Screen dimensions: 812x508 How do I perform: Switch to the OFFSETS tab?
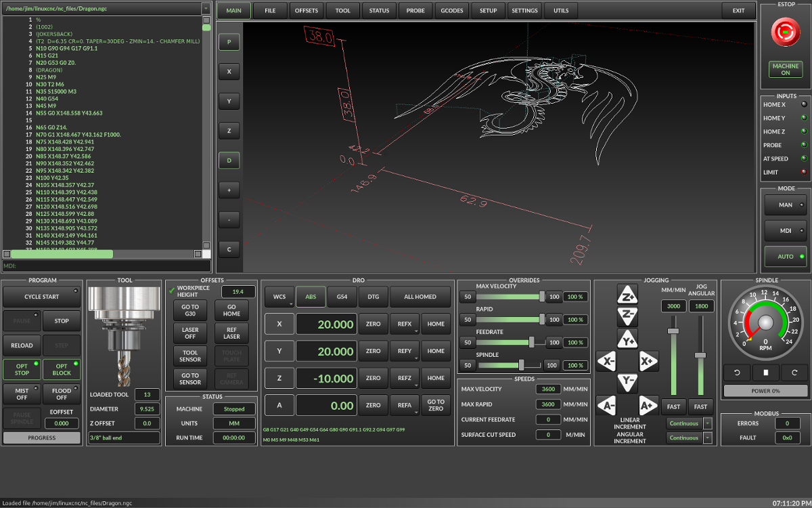[x=307, y=11]
